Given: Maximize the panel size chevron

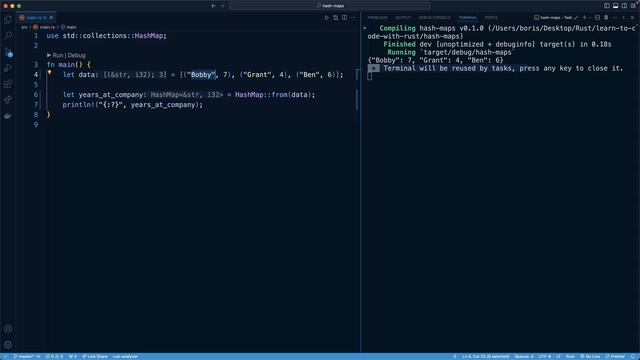Looking at the screenshot, I should tap(624, 18).
